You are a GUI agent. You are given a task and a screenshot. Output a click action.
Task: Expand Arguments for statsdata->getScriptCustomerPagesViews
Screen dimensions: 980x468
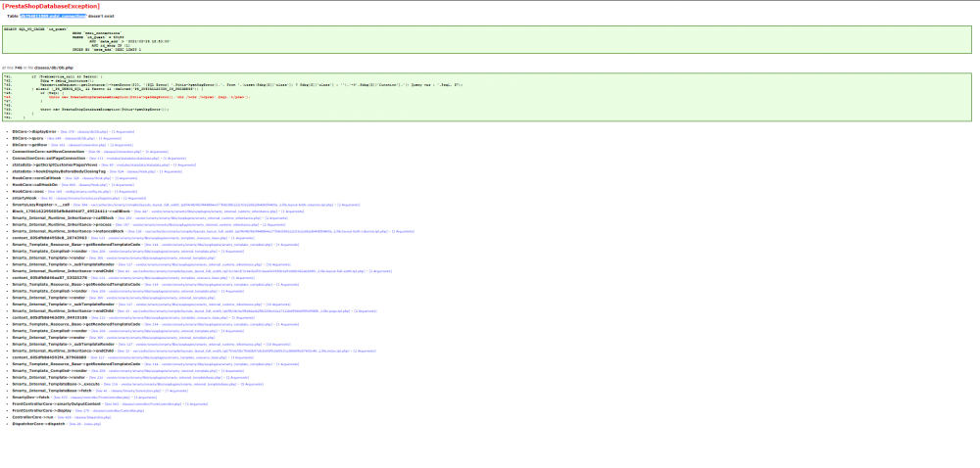(x=184, y=164)
